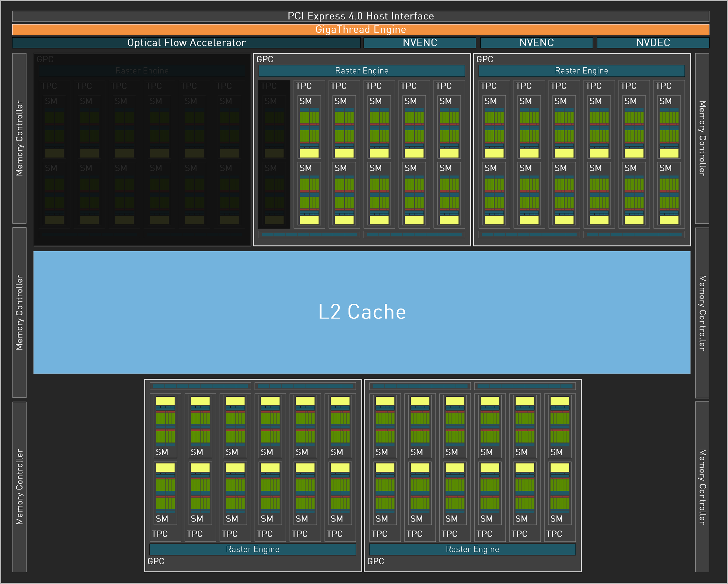Click the dimmed Raster Engine in disabled GPC

pyautogui.click(x=142, y=71)
